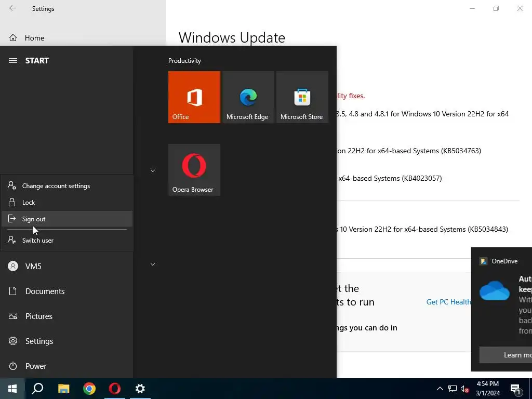
Task: Click Learn more in OneDrive notification
Action: coord(506,355)
